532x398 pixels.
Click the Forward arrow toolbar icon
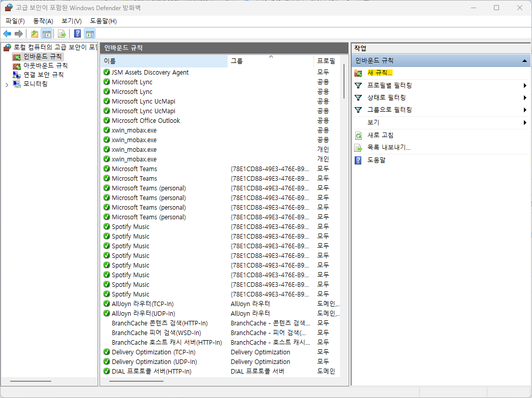click(x=19, y=34)
